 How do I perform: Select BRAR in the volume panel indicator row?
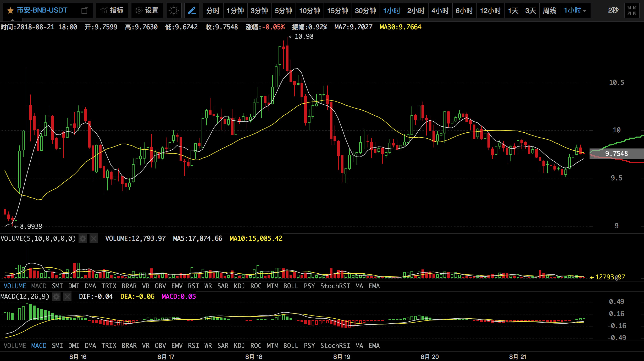129,286
